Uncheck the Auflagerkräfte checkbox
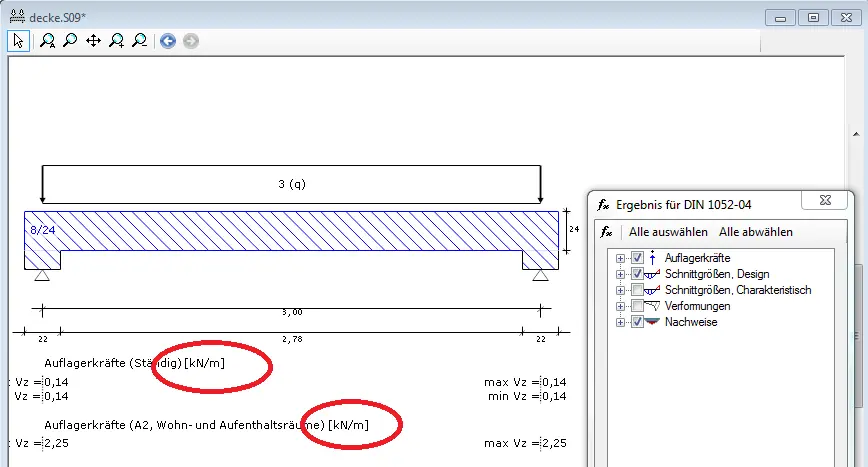The image size is (868, 467). point(637,258)
